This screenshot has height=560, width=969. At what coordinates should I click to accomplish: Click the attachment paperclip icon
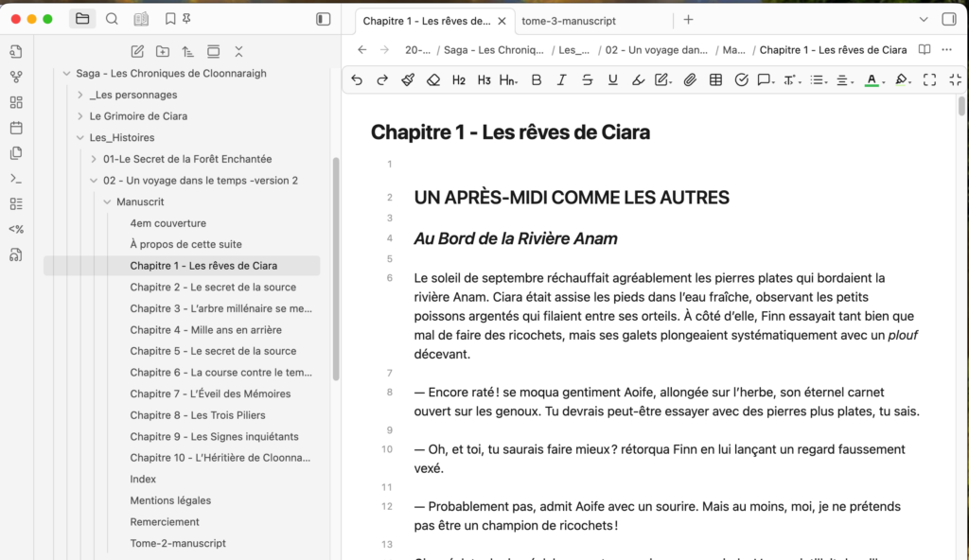click(690, 80)
